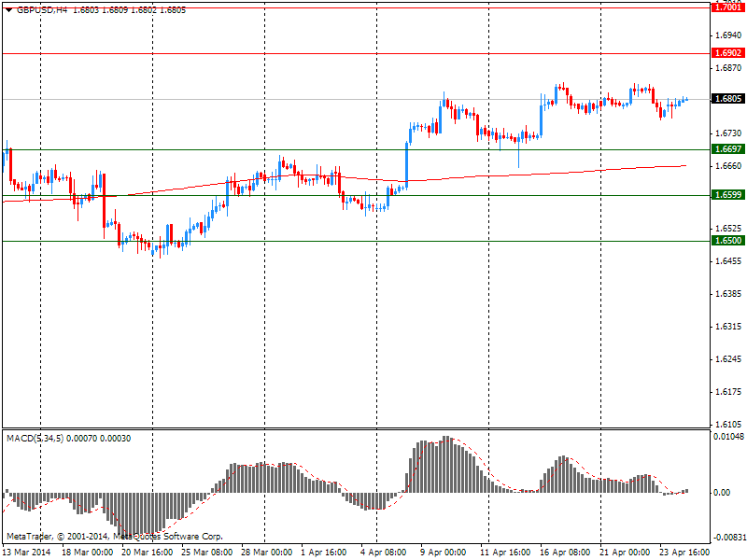Click the 1.6730 price axis value
747x560 pixels.
(x=728, y=133)
